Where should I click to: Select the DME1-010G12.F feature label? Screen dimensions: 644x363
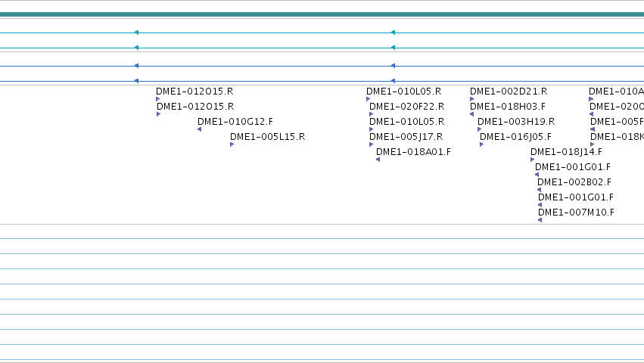point(235,122)
